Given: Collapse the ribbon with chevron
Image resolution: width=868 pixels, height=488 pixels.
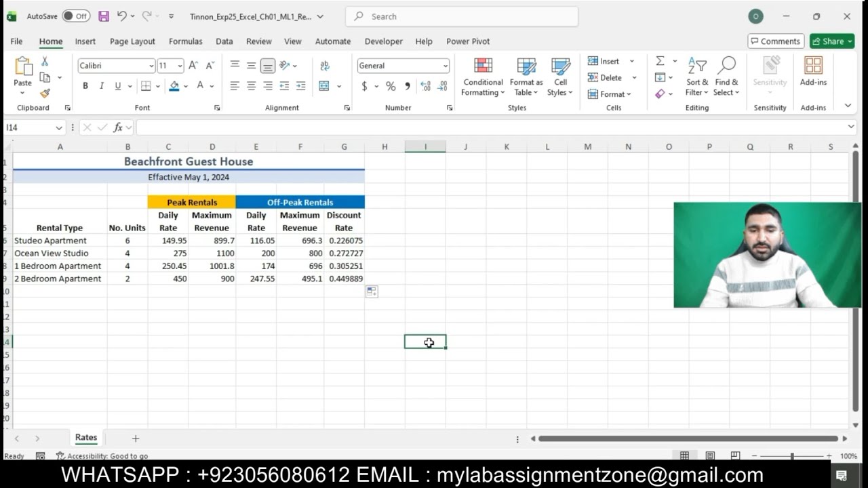Looking at the screenshot, I should 848,106.
